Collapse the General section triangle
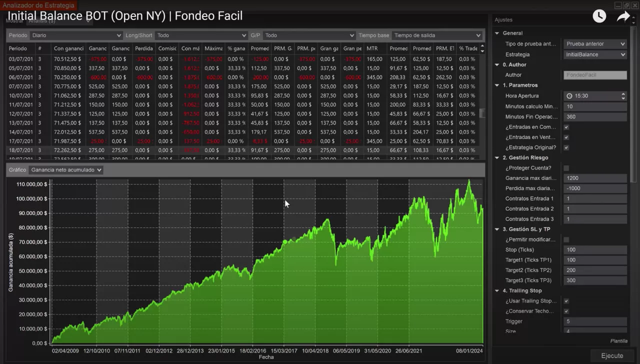Viewport: 640px width, 364px height. (497, 33)
